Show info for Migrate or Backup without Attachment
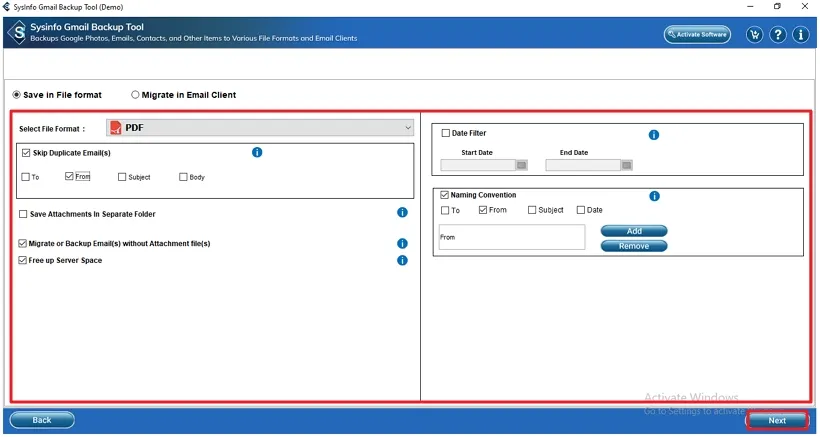Viewport: 820px width, 437px height. [402, 244]
